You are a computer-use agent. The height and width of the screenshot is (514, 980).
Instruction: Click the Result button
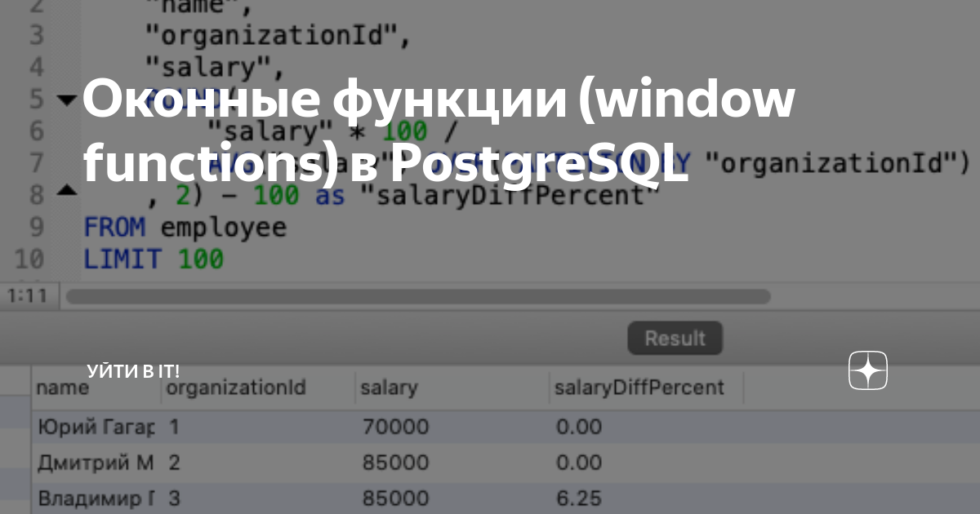pyautogui.click(x=675, y=338)
